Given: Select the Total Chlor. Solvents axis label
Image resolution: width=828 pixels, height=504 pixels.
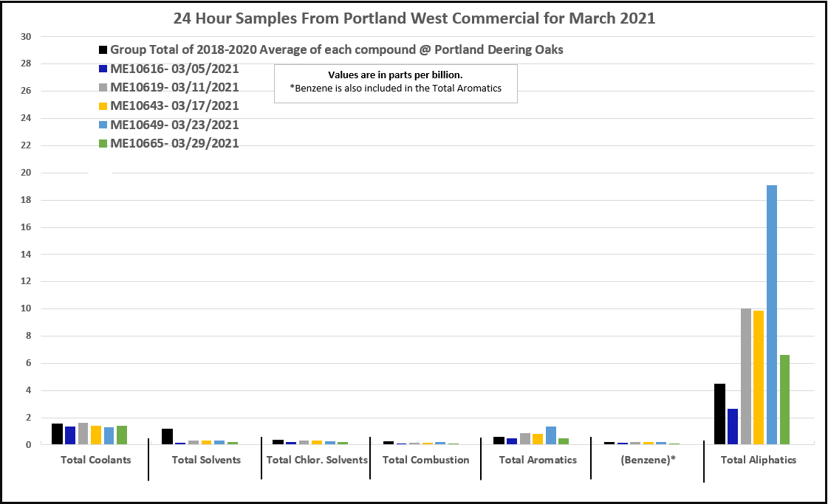Looking at the screenshot, I should [317, 460].
